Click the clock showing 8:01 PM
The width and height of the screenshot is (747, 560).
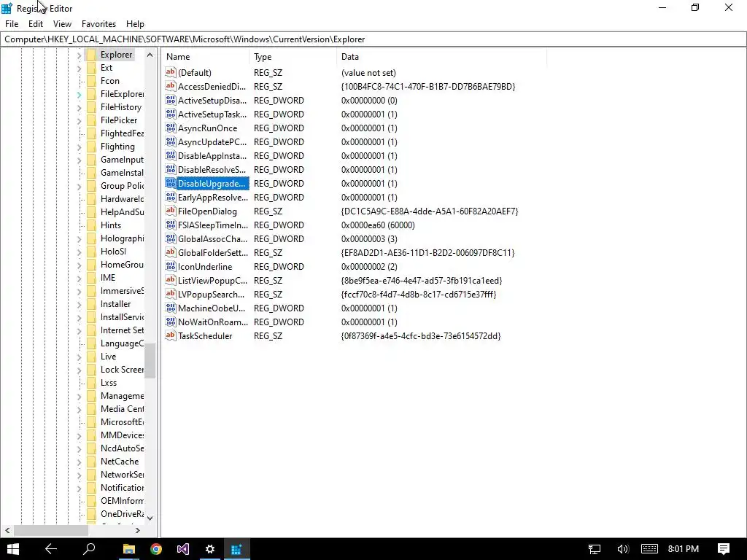coord(683,549)
